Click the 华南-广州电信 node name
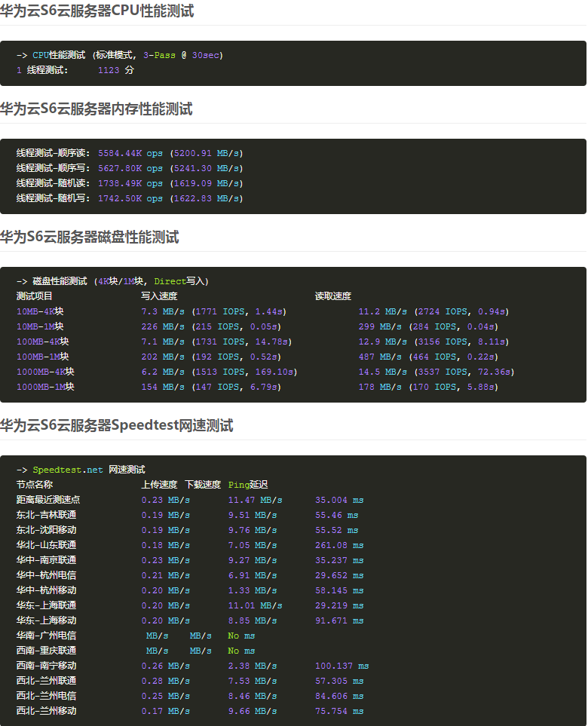588x726 pixels. pyautogui.click(x=46, y=636)
